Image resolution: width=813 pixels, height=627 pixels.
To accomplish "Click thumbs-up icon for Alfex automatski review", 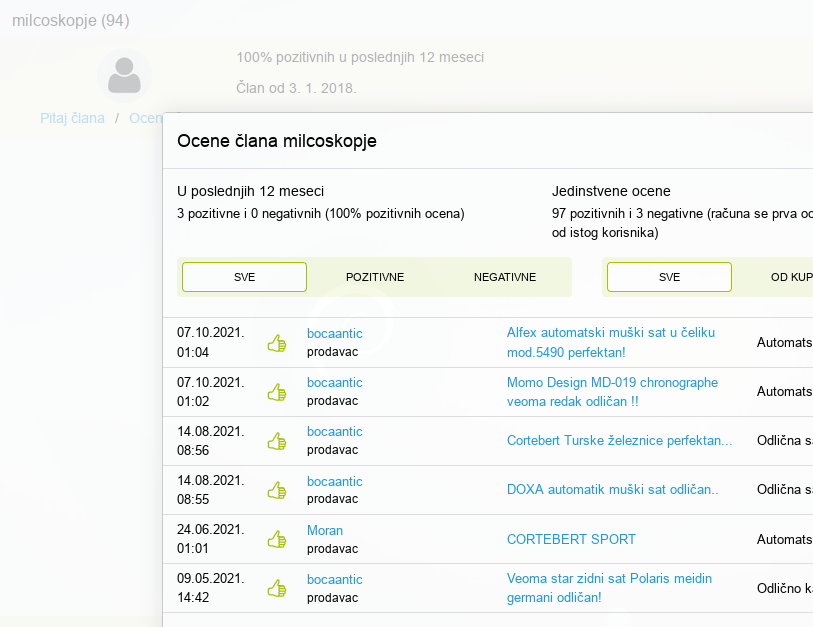I will pos(277,343).
